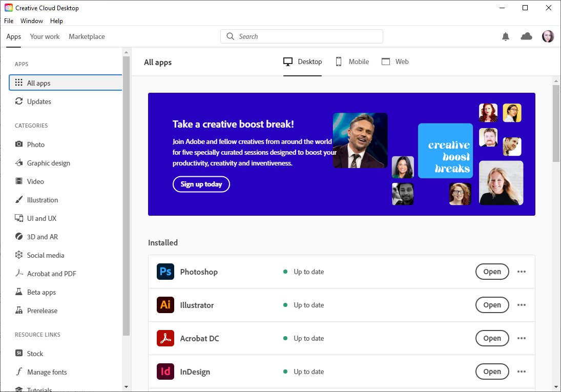This screenshot has height=392, width=561.
Task: Open more options for InDesign
Action: point(521,371)
